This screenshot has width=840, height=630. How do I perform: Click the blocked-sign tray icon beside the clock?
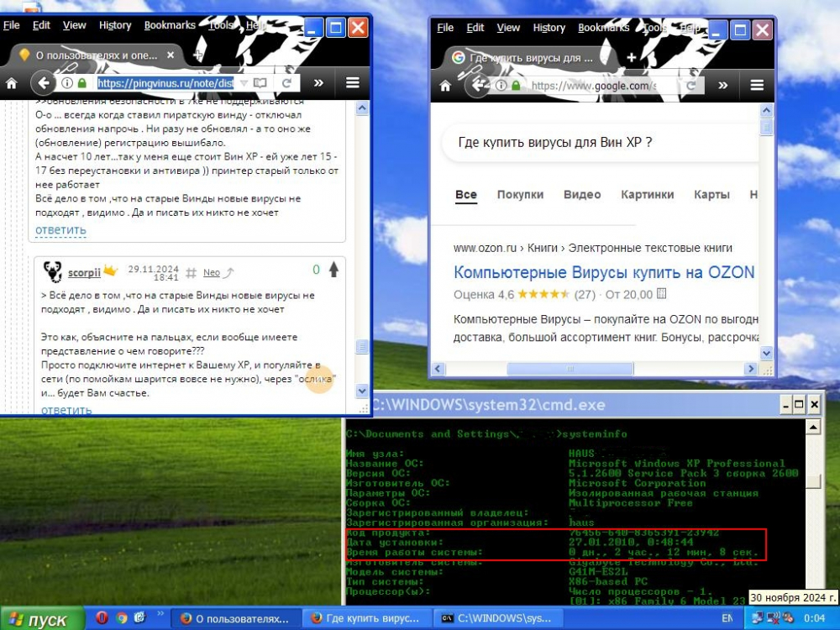tap(788, 618)
